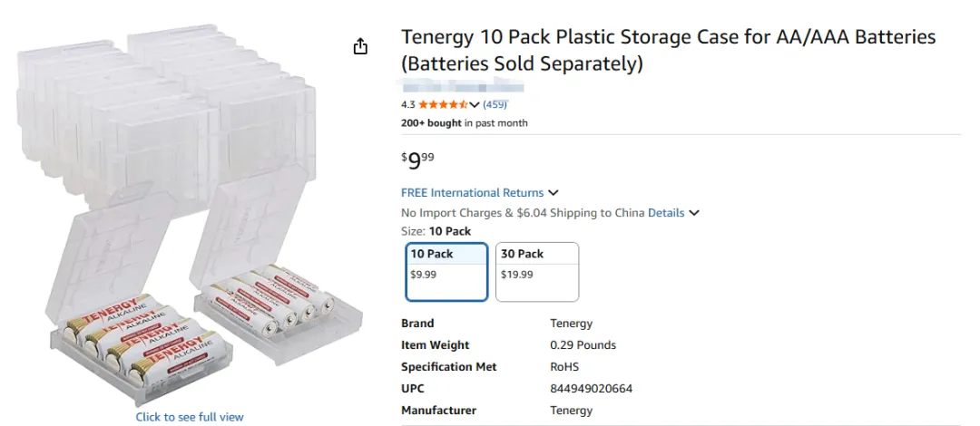Click the orange star rating icons
The image size is (980, 426).
(x=443, y=104)
